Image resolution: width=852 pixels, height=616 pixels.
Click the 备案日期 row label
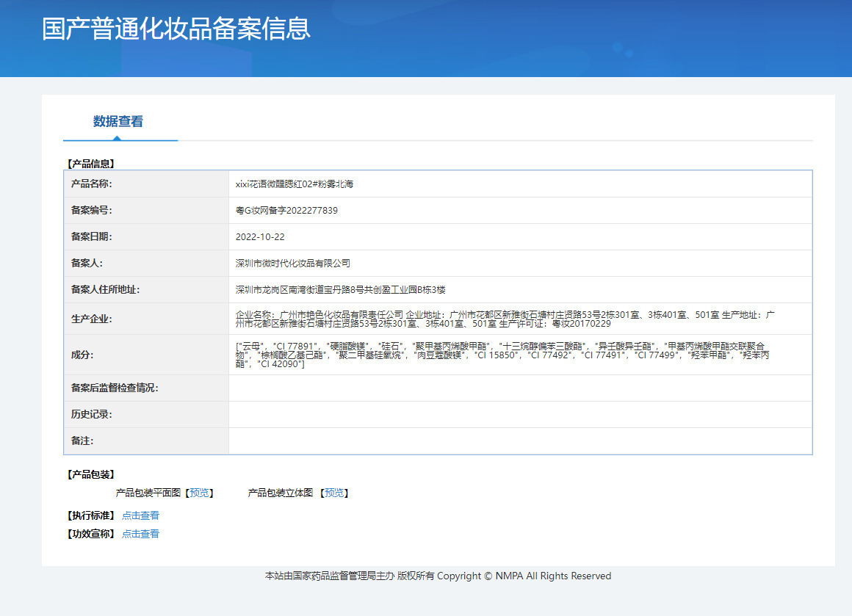(91, 237)
